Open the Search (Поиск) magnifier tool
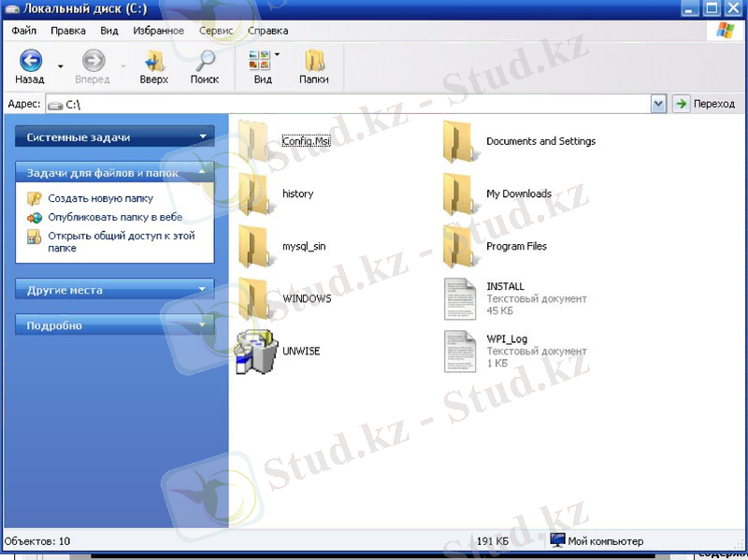 click(205, 63)
